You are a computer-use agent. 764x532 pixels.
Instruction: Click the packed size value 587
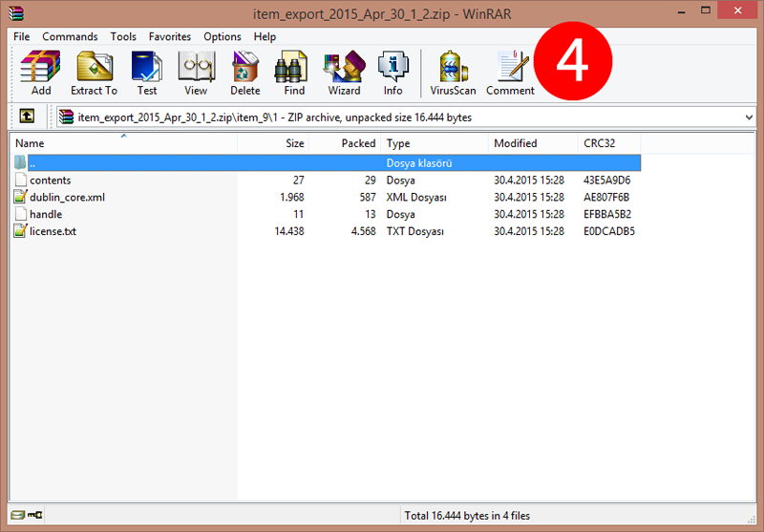coord(368,198)
